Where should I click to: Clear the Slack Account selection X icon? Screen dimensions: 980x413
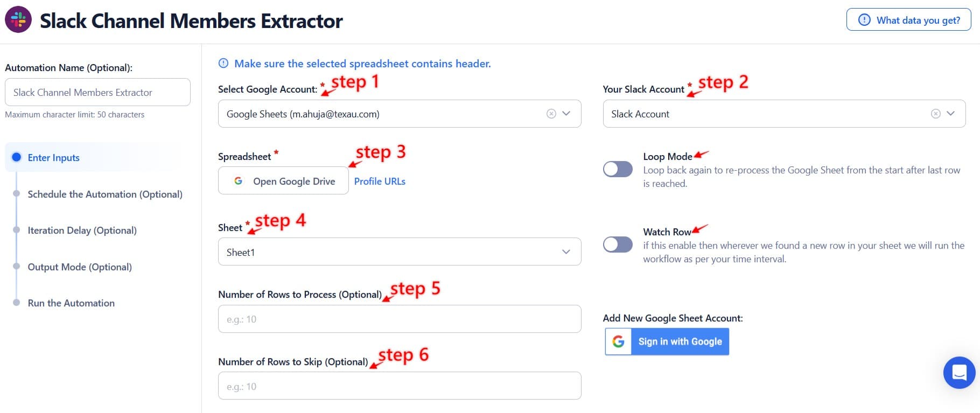(x=936, y=114)
